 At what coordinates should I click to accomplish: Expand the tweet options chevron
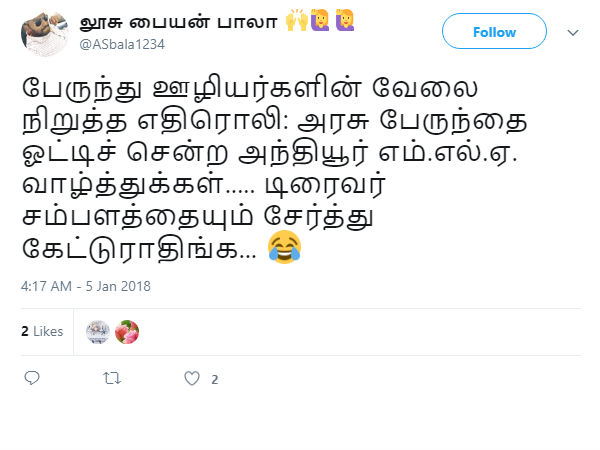(573, 33)
